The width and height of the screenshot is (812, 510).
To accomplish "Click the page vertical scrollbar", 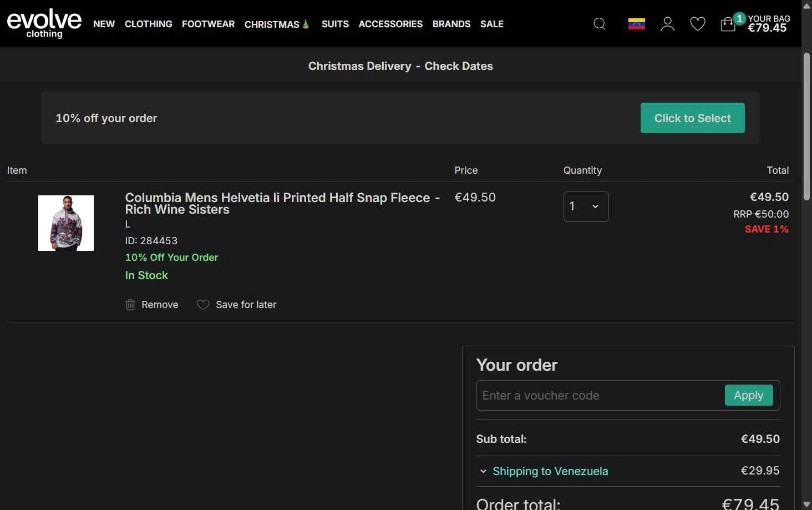I will point(806,127).
